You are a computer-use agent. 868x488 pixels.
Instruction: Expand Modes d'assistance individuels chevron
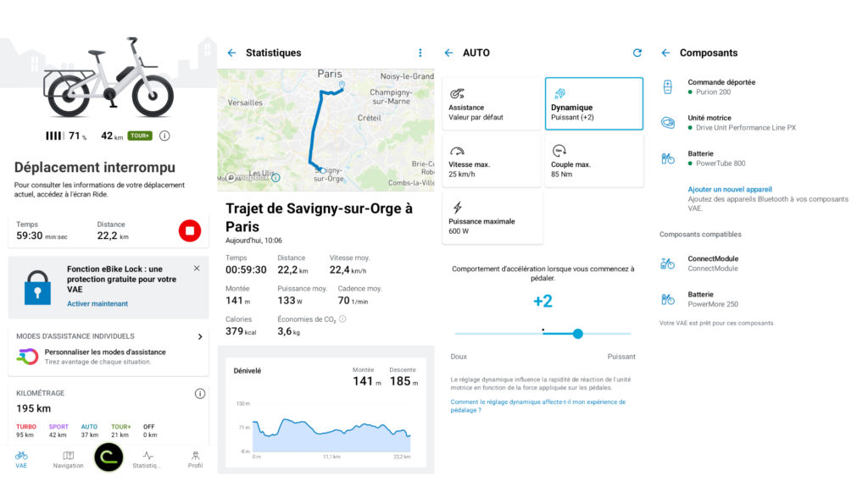(200, 336)
